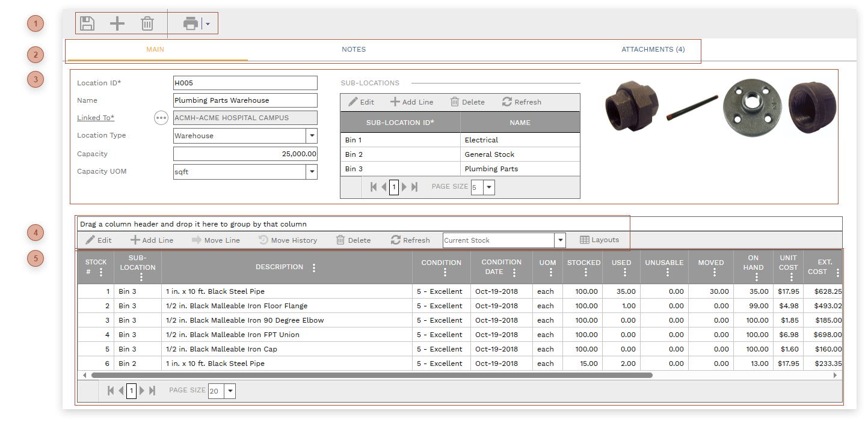Open the print options dropdown arrow
The height and width of the screenshot is (423, 868).
click(x=208, y=24)
